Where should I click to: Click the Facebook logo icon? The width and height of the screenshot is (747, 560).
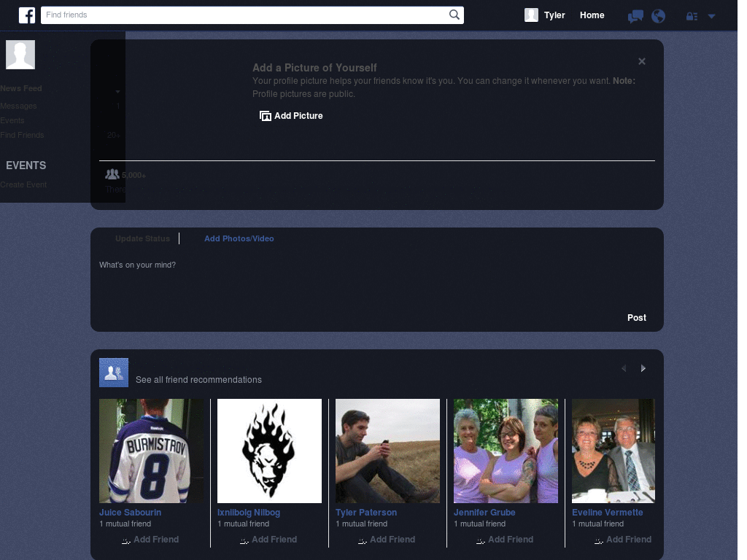27,15
